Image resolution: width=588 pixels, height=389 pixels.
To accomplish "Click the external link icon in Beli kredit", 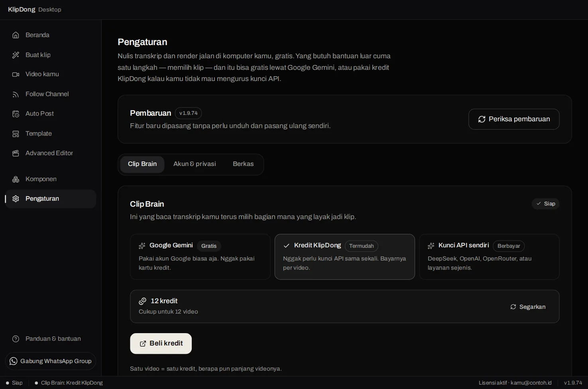I will [x=143, y=344].
